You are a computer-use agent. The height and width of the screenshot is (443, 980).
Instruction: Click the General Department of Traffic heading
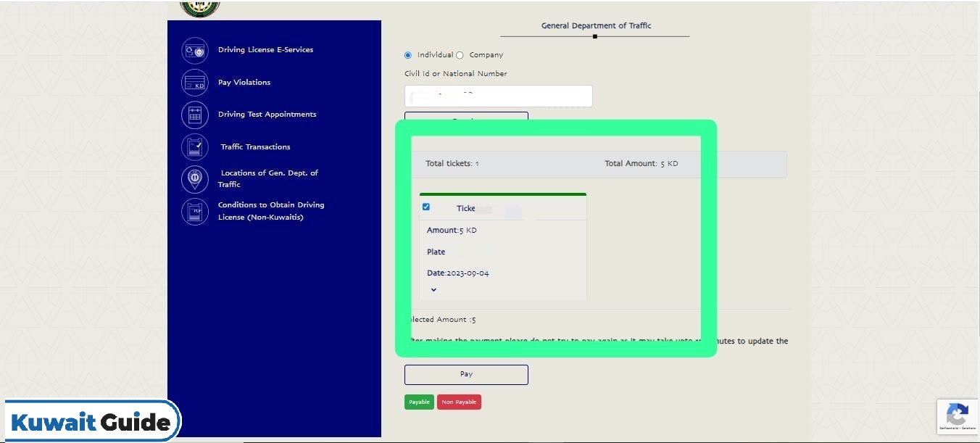click(596, 25)
